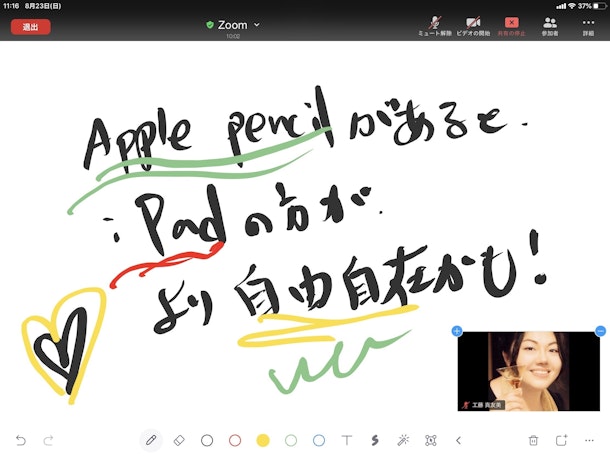Choose the highlighter stroke tool
The height and width of the screenshot is (458, 610).
(375, 440)
